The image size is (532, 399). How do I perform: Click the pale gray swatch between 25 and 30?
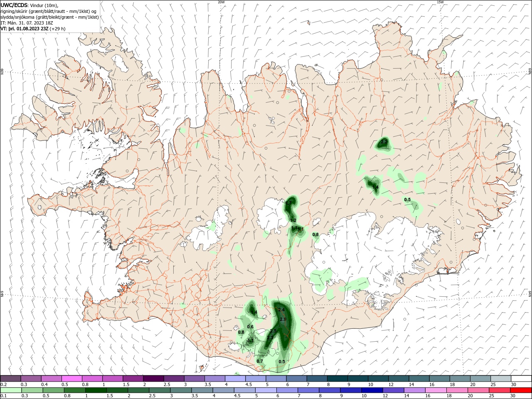pos(501,379)
